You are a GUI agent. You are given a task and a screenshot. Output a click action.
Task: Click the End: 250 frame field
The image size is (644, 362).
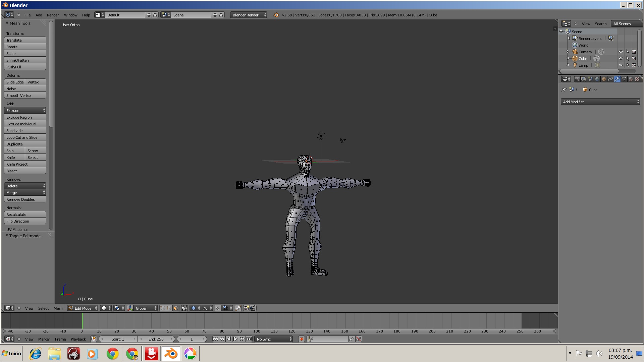pos(156,339)
